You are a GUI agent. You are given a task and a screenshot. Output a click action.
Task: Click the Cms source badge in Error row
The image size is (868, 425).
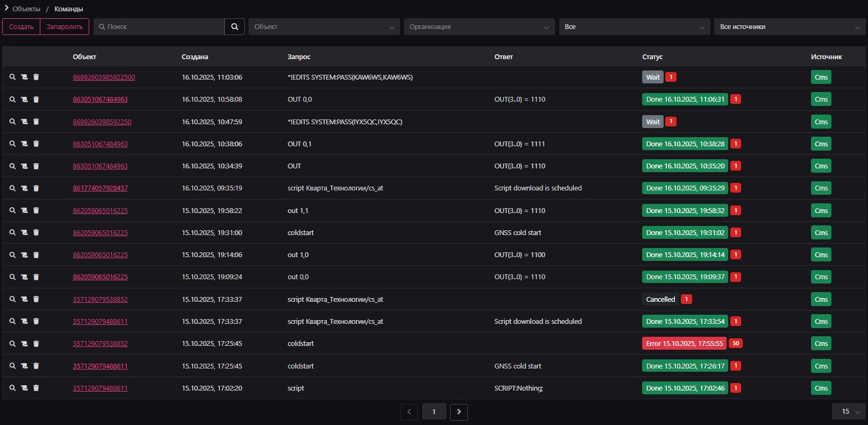click(x=821, y=343)
